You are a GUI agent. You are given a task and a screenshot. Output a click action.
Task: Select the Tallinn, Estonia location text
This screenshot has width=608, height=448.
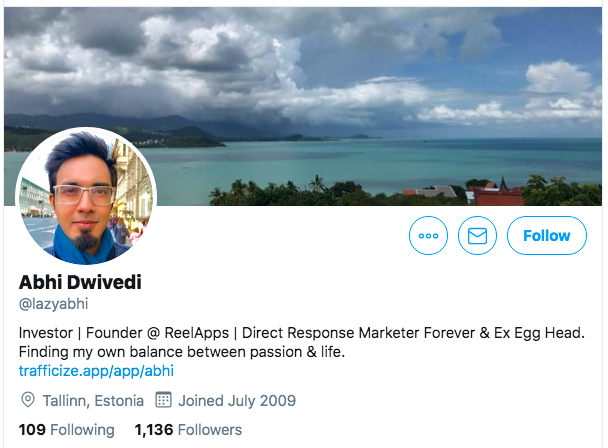pyautogui.click(x=93, y=401)
